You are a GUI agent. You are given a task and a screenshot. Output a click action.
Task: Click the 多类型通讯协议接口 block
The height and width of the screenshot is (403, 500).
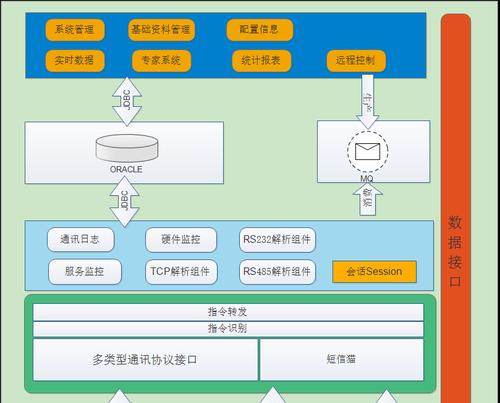click(145, 360)
